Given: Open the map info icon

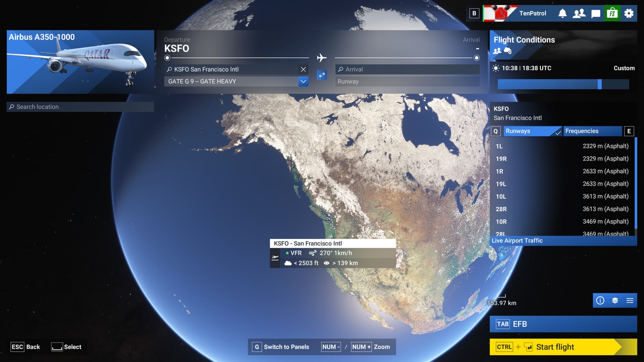Looking at the screenshot, I should pos(600,300).
